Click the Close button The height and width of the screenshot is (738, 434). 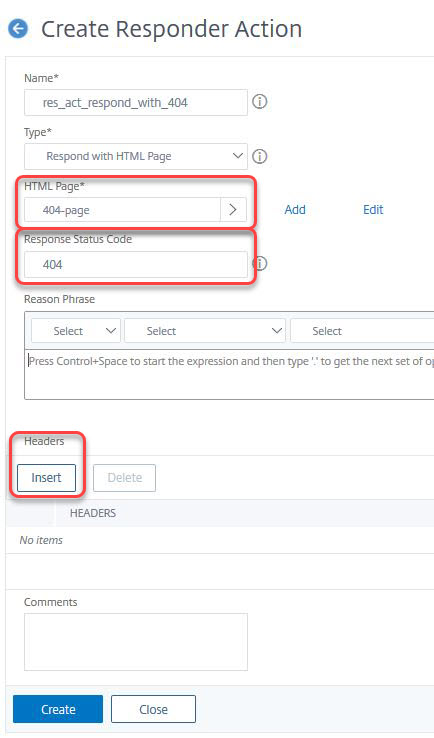coord(153,709)
